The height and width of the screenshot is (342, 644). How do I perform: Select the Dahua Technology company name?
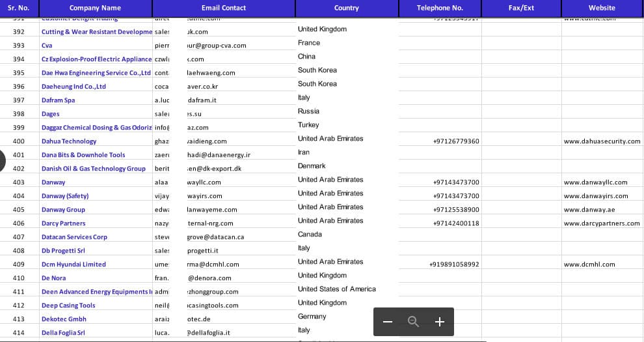click(68, 141)
